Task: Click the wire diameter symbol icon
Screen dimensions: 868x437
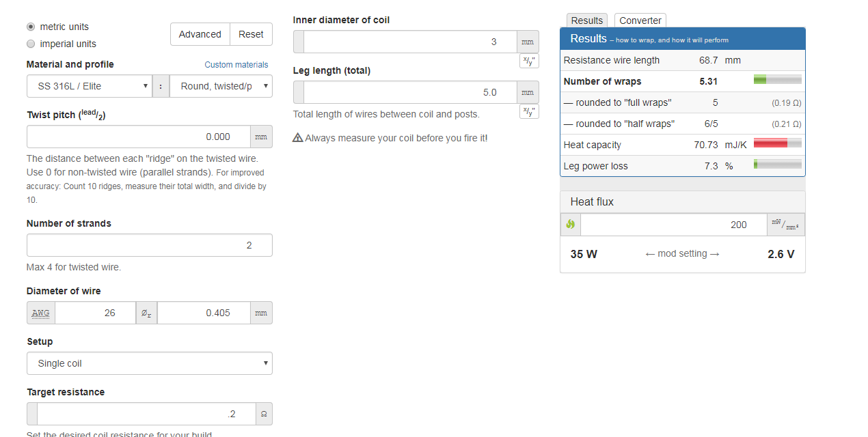Action: point(146,313)
